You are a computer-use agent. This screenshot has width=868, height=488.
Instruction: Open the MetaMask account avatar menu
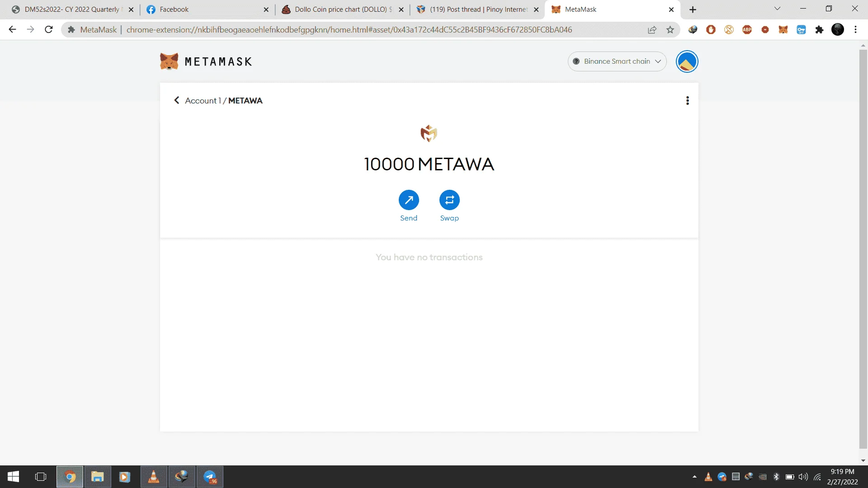point(687,61)
